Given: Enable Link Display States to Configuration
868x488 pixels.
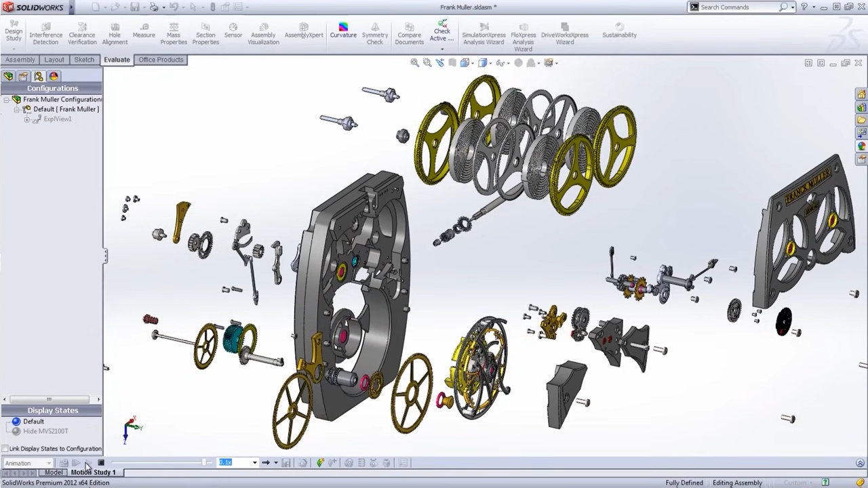Looking at the screenshot, I should point(5,449).
